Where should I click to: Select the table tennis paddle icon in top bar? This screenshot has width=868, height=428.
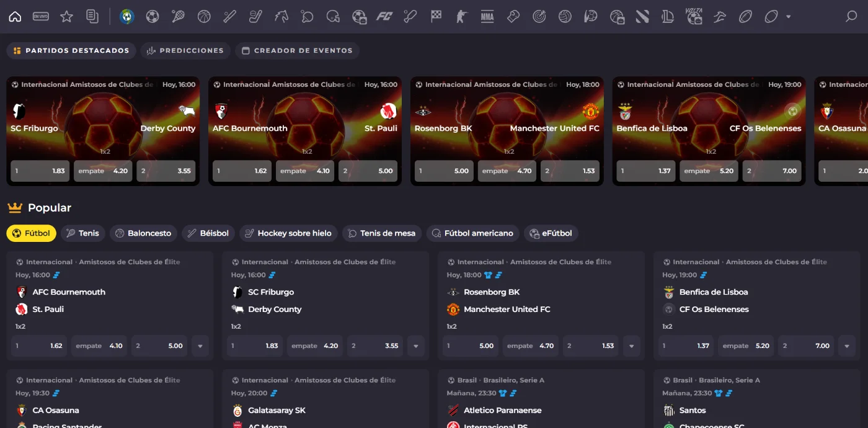307,17
